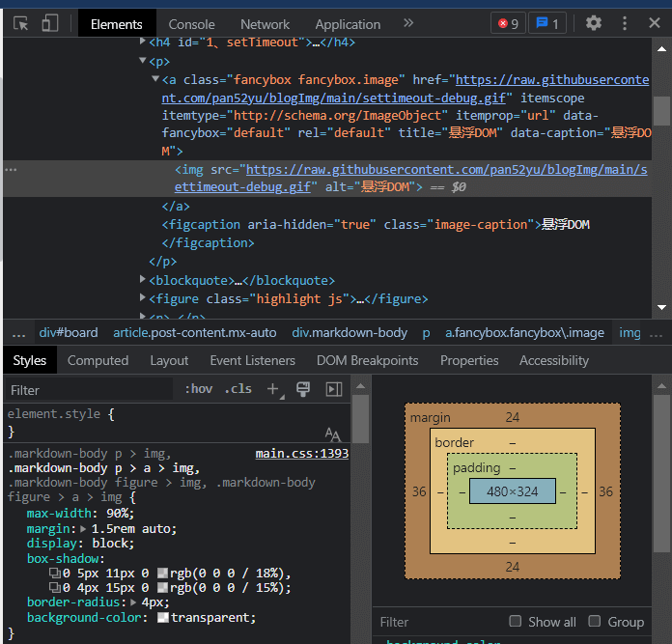Click div.markdown-body breadcrumb
672x644 pixels.
pyautogui.click(x=350, y=333)
